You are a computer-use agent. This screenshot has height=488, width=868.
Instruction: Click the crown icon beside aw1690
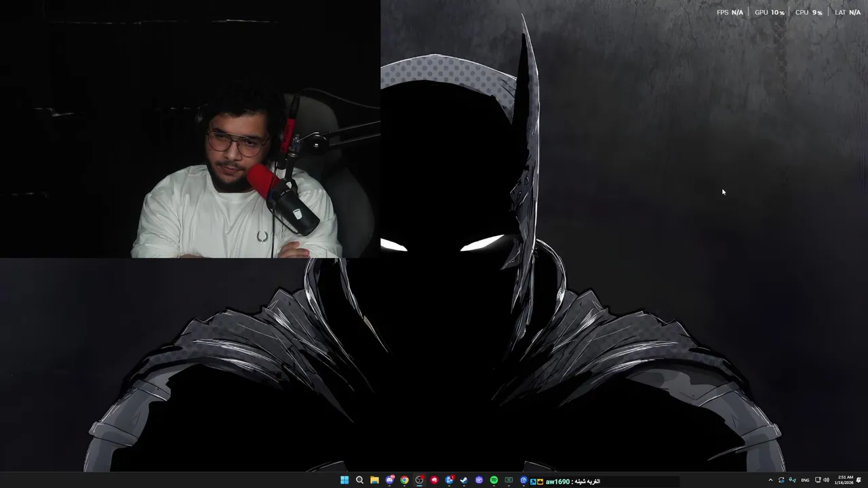[x=540, y=481]
